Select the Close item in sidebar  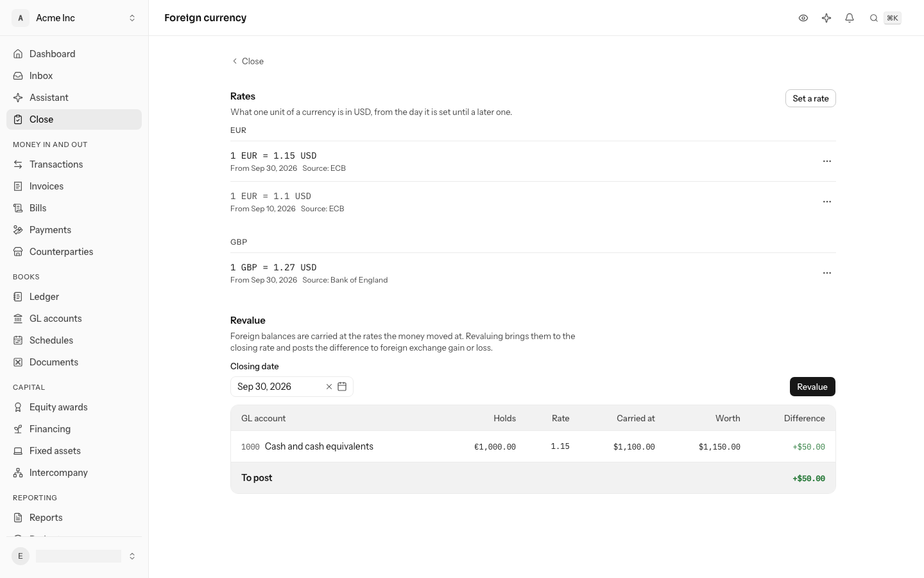pos(74,119)
